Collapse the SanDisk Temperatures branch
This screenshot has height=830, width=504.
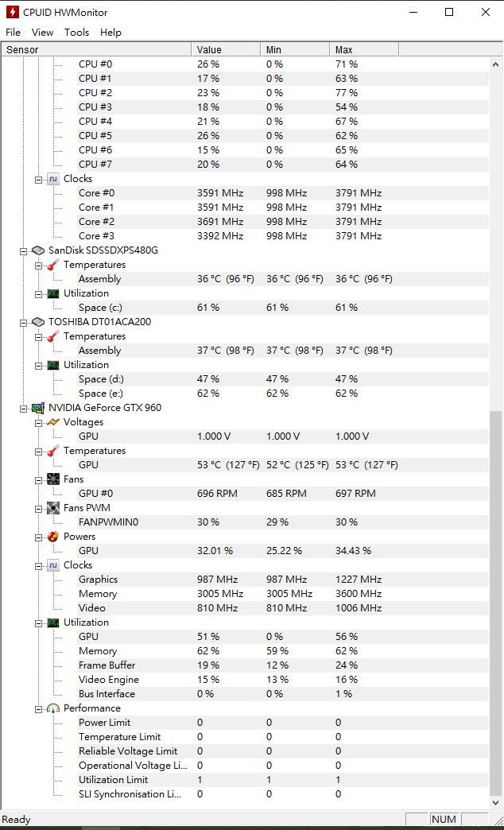pos(39,266)
